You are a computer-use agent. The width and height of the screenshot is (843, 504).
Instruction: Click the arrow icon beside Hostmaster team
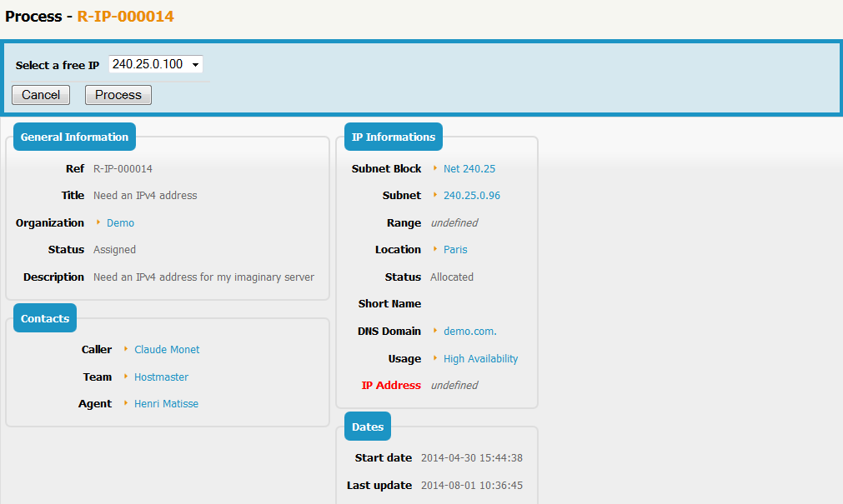tap(126, 377)
